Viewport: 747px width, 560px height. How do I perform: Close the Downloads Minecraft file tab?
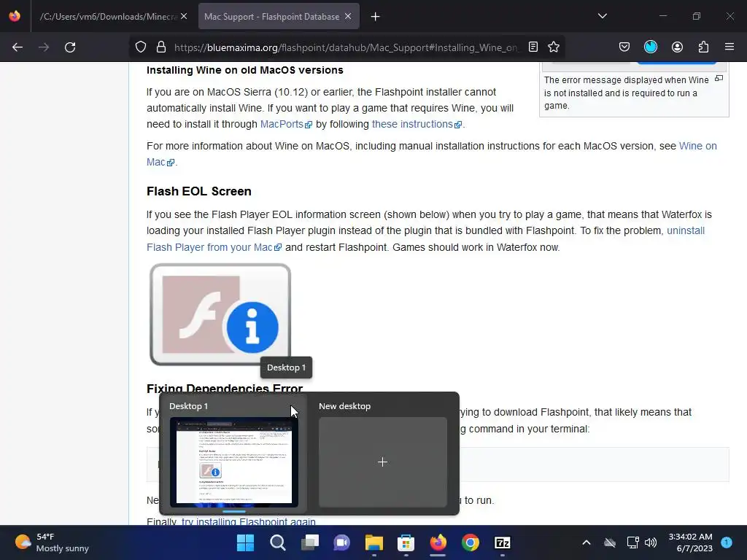coord(184,17)
